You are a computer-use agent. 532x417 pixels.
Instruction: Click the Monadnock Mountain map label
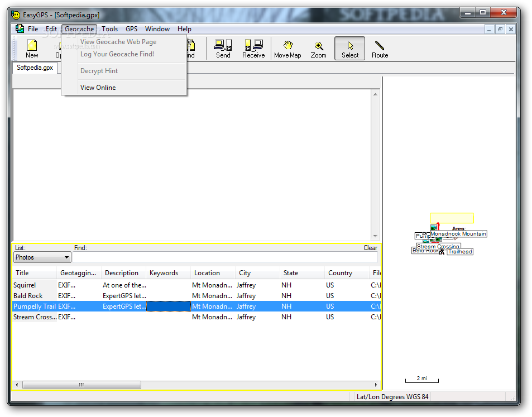(458, 234)
